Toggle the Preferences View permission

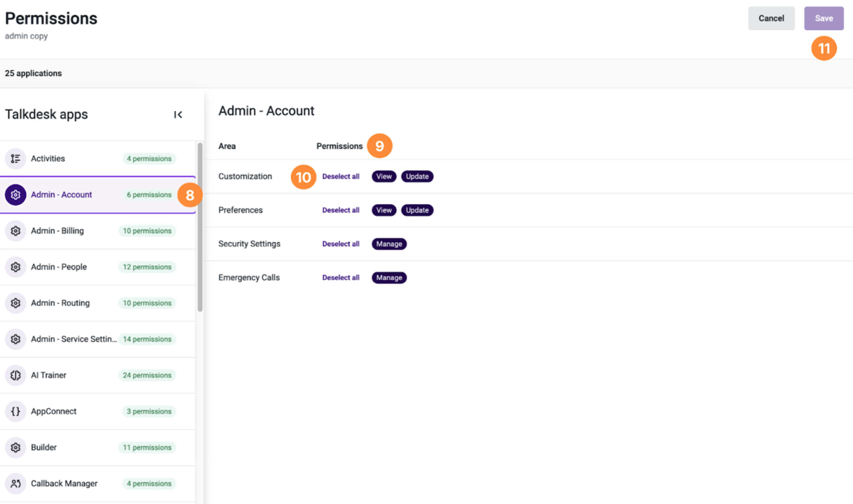point(384,210)
